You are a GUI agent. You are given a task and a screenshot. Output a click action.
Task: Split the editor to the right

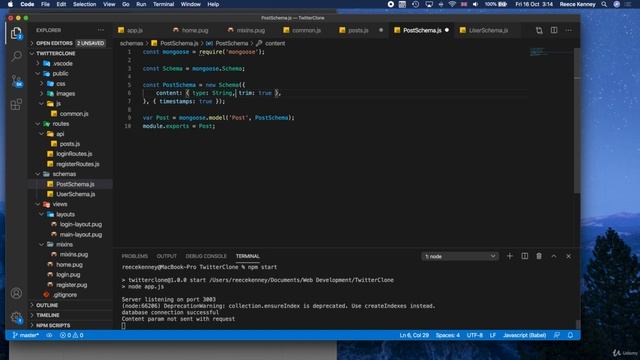554,30
